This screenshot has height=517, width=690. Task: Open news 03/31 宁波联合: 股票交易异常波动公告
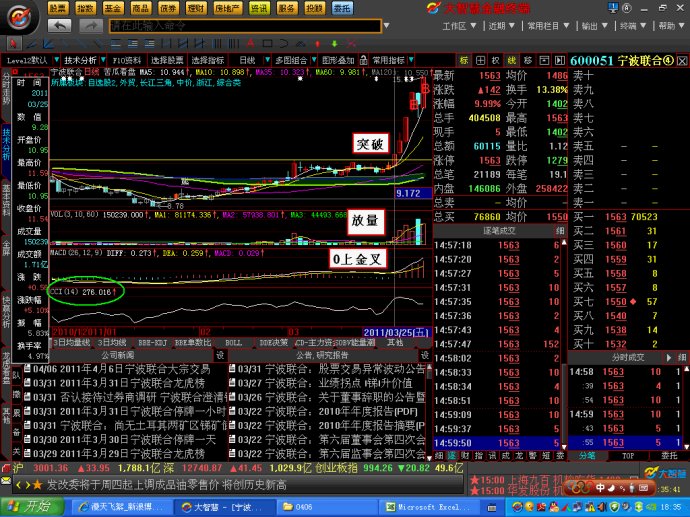(x=327, y=369)
